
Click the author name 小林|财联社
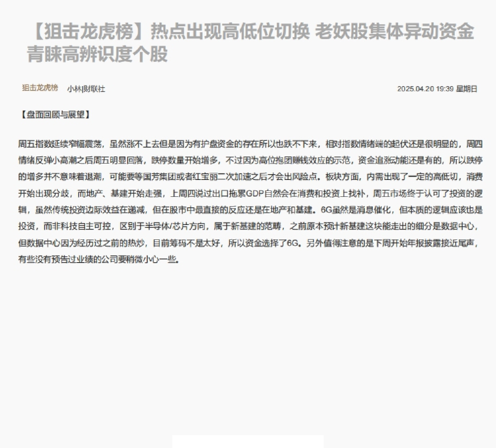point(85,89)
